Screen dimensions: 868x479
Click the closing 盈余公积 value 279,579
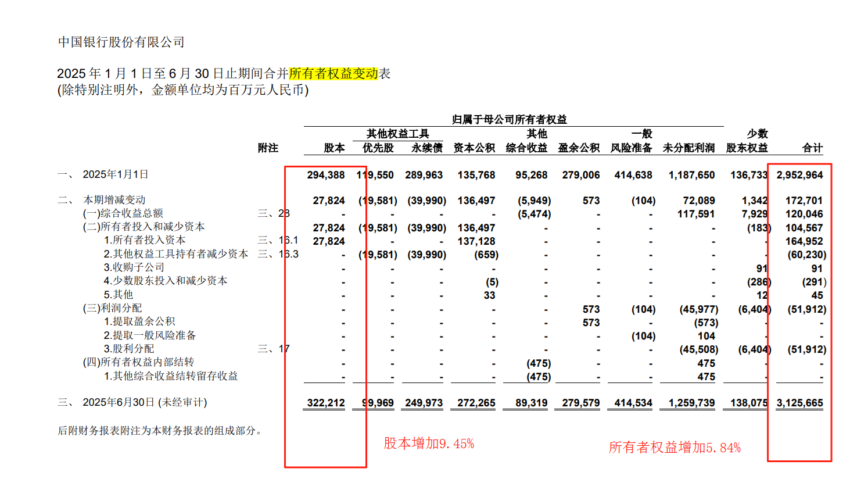coord(581,403)
